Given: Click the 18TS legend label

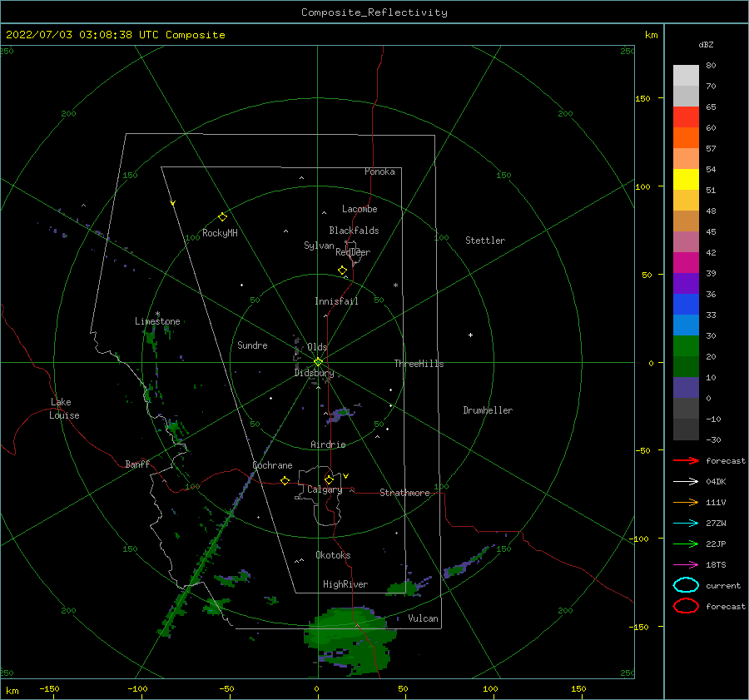Looking at the screenshot, I should [x=716, y=565].
